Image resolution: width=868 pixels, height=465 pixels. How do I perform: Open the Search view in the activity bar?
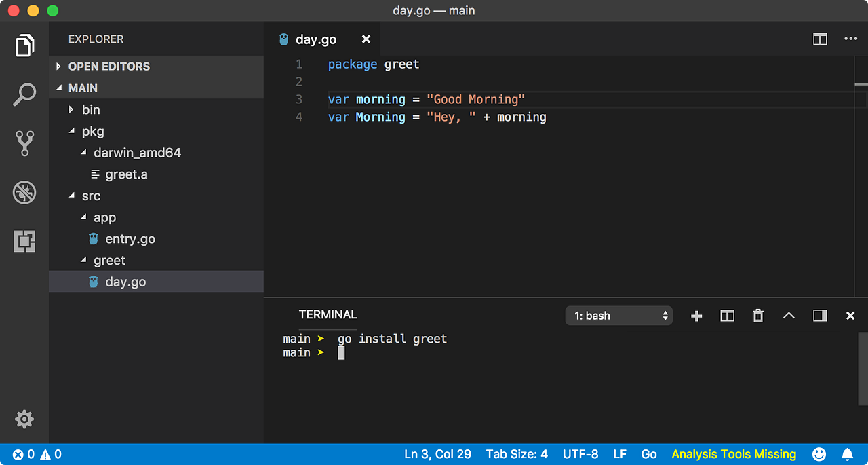click(24, 95)
